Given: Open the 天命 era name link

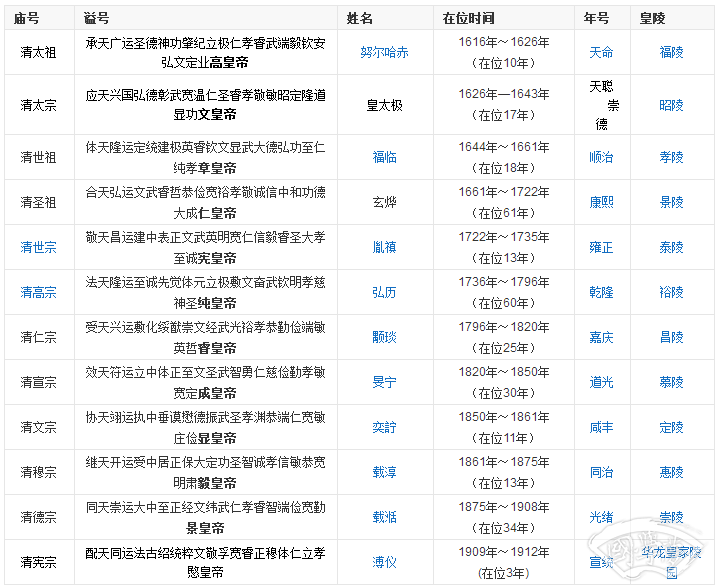Looking at the screenshot, I should [601, 52].
